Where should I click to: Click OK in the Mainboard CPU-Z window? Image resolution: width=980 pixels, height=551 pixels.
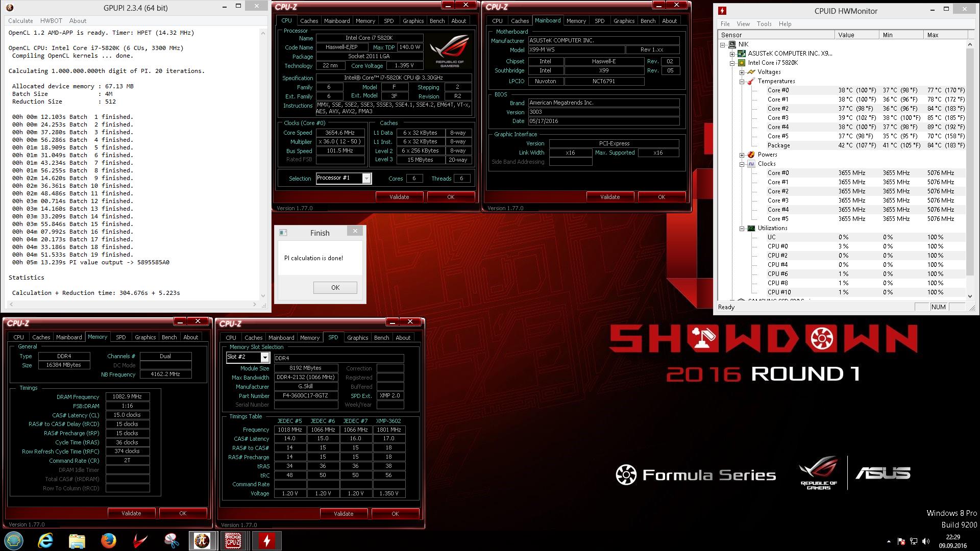[661, 197]
